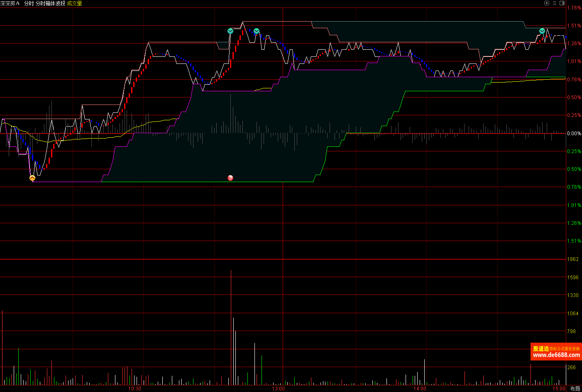Viewport: 582px width, 392px height.
Task: Select the 分时箱体波段 indicator label
Action: 51,3
